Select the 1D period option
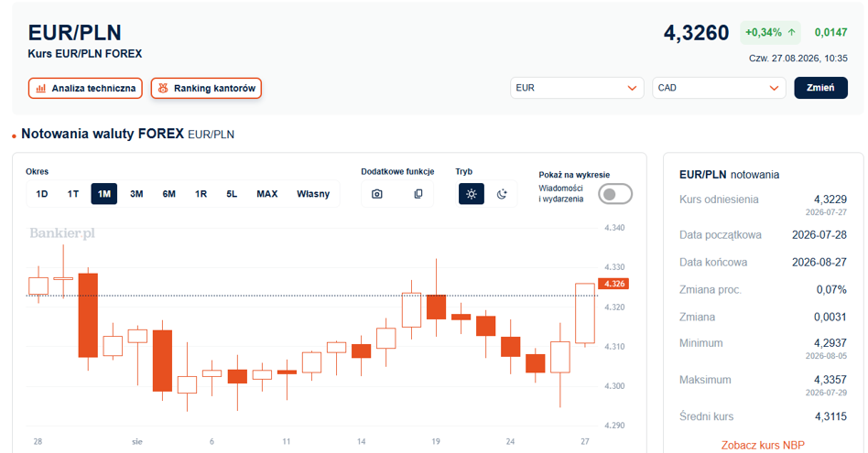The image size is (868, 453). [41, 194]
